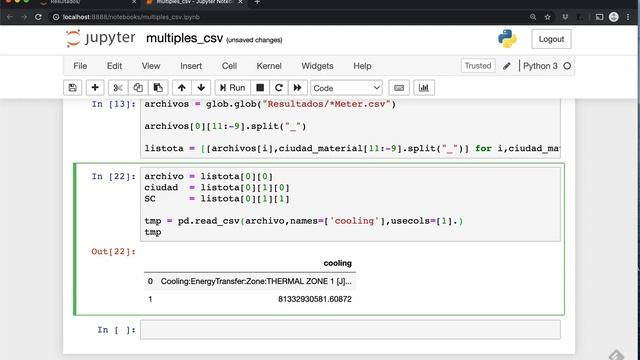
Task: Open the Kernel menu
Action: (269, 66)
